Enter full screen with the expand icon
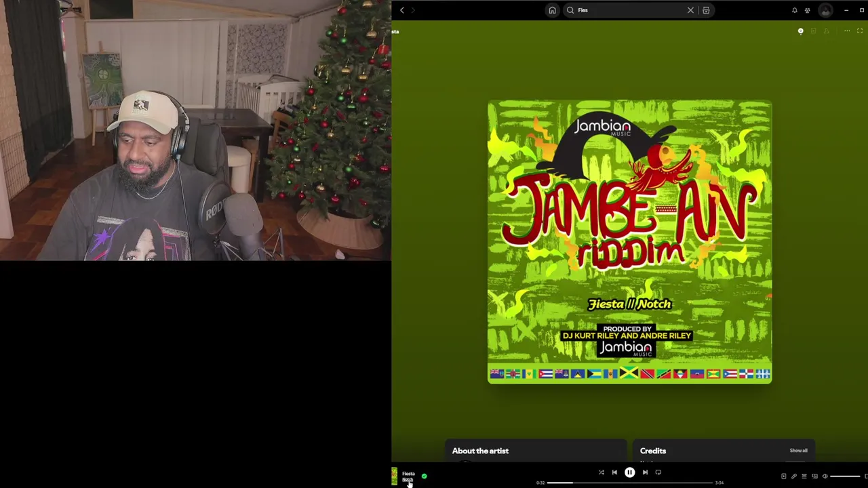868x488 pixels. tap(860, 31)
